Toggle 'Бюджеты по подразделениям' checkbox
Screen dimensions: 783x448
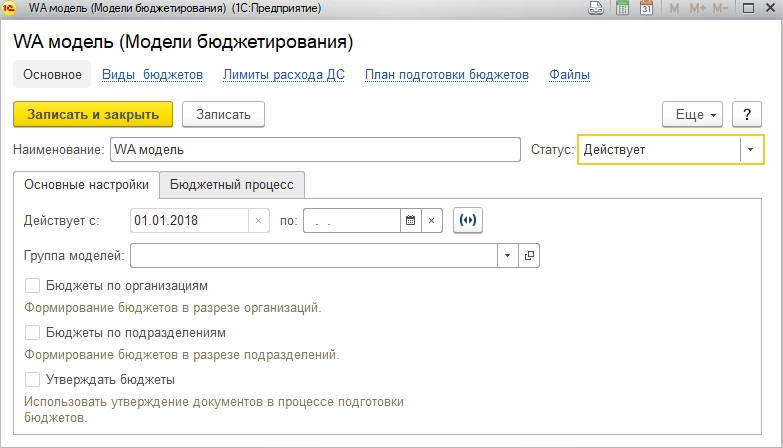click(x=33, y=333)
